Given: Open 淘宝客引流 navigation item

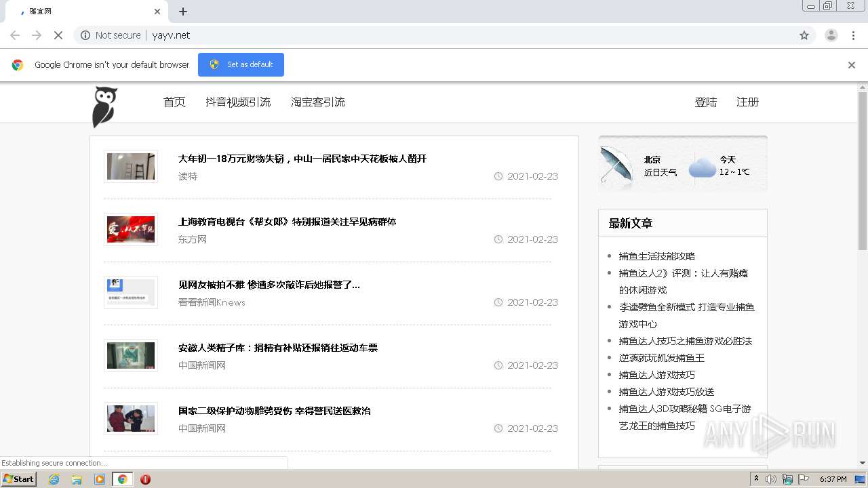Looking at the screenshot, I should coord(318,102).
